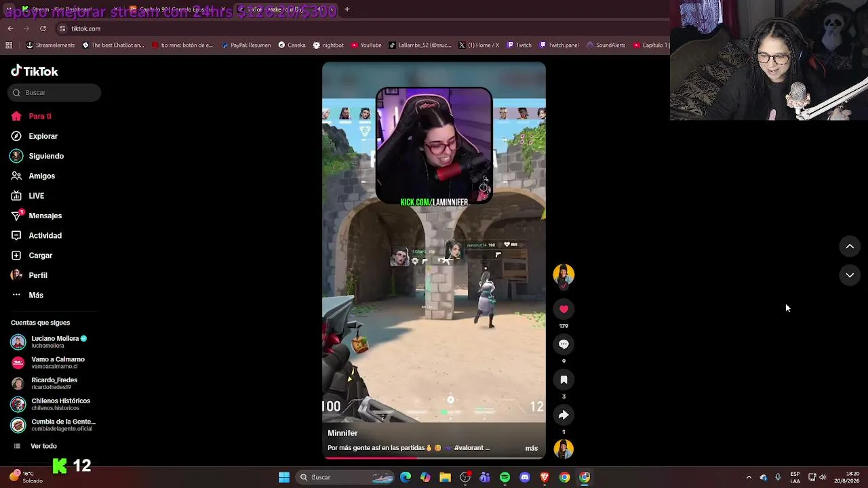Open The best ChatBot bookmark

113,45
